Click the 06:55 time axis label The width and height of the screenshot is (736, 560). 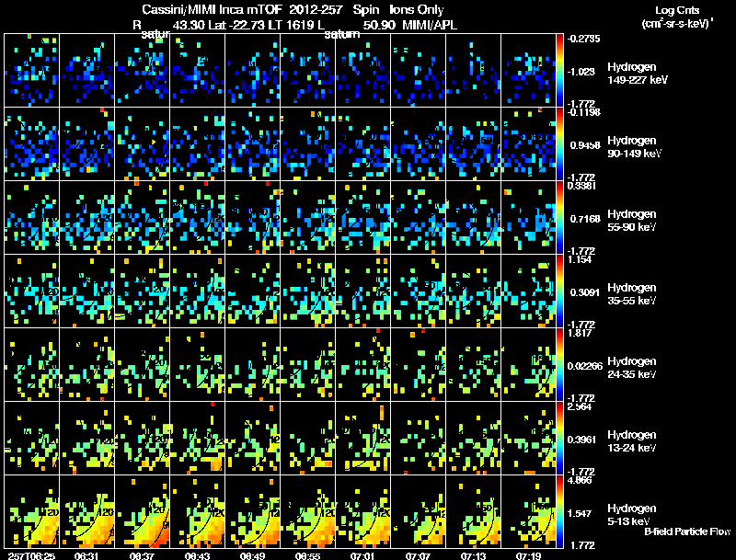click(x=307, y=555)
